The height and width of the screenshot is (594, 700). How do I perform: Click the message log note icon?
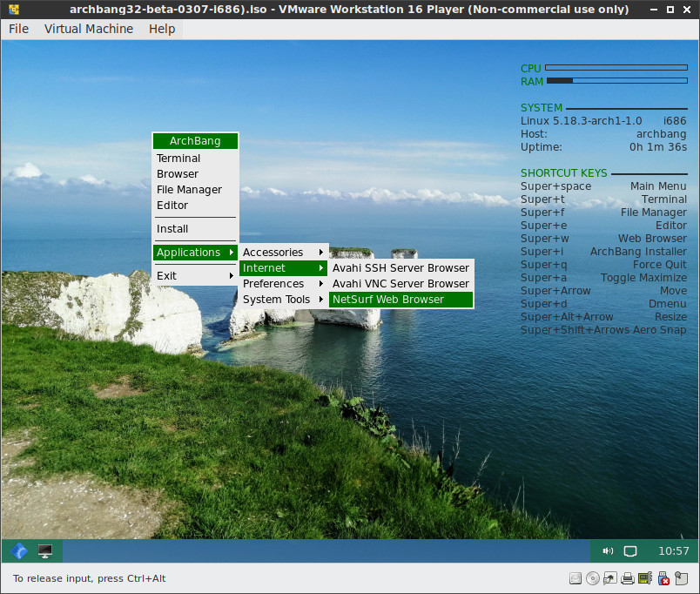(x=681, y=579)
